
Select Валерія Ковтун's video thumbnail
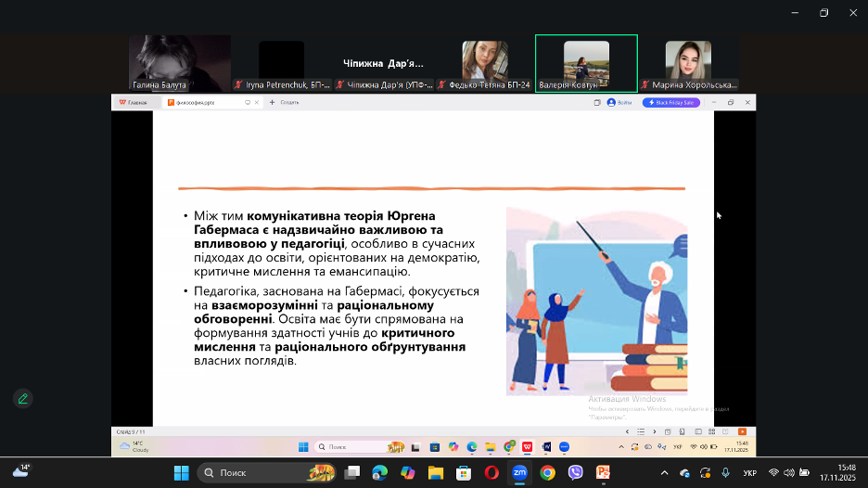pyautogui.click(x=586, y=63)
